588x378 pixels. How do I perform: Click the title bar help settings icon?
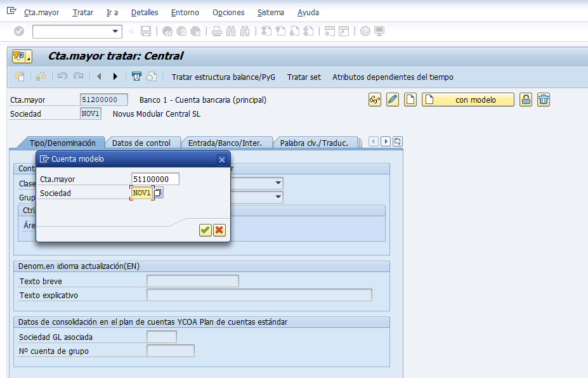tap(22, 56)
